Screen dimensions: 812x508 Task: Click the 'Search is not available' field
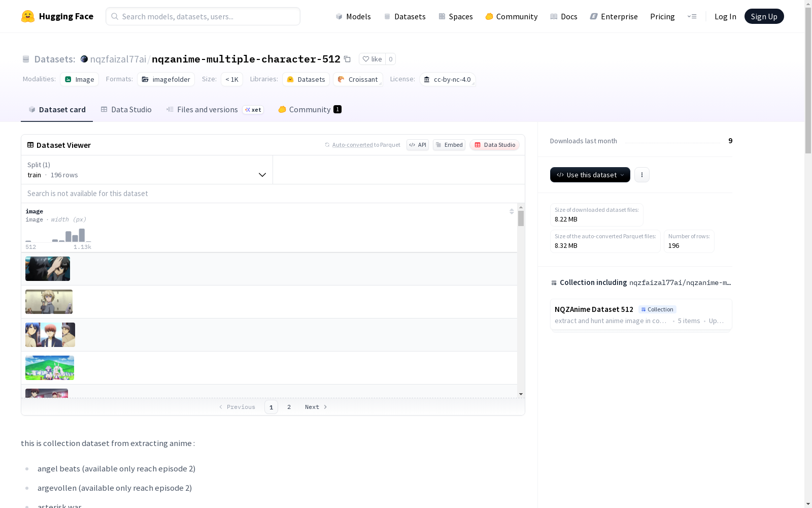pos(273,194)
